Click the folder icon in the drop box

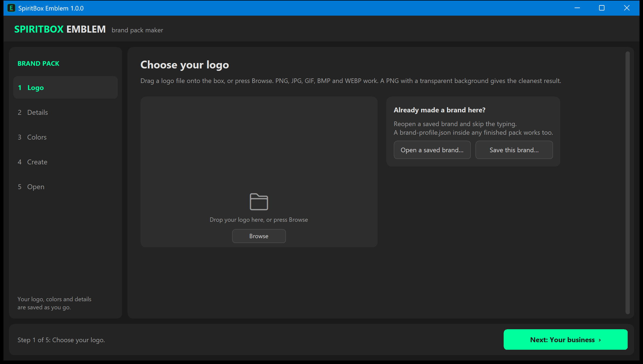tap(259, 202)
